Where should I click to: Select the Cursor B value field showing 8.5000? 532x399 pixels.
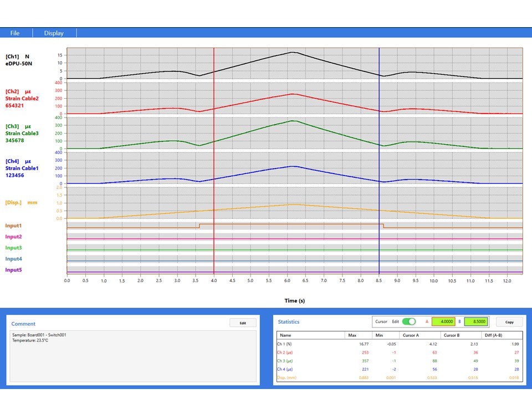pyautogui.click(x=476, y=321)
